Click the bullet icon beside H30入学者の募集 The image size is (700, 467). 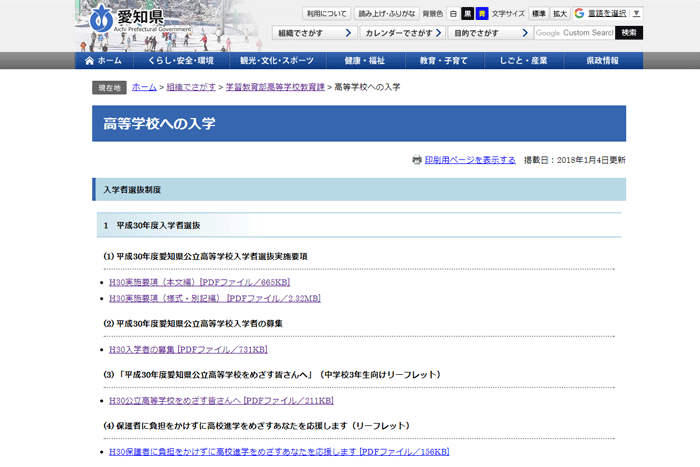pyautogui.click(x=102, y=350)
